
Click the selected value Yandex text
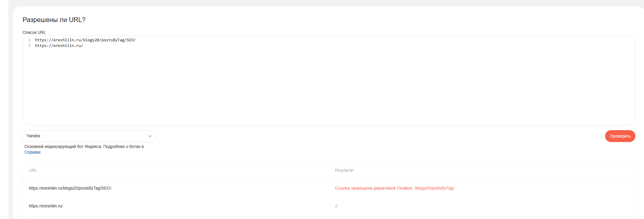[33, 136]
